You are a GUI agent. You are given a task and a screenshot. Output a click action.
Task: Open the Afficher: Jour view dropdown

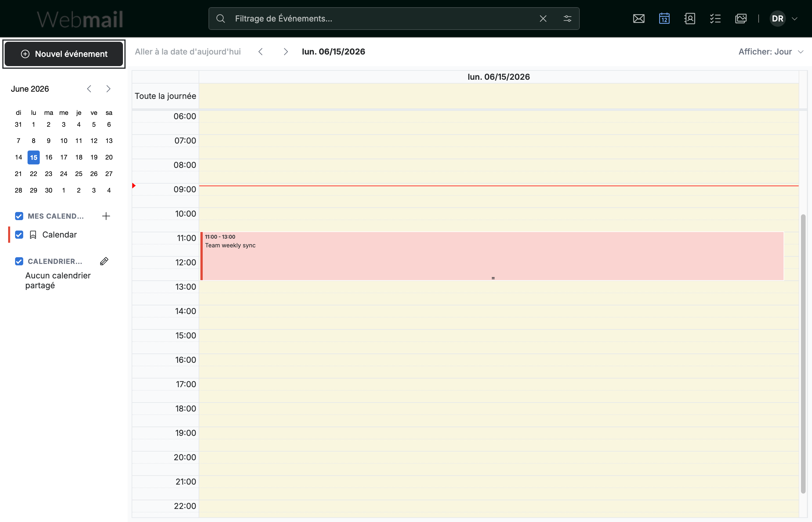pyautogui.click(x=771, y=52)
